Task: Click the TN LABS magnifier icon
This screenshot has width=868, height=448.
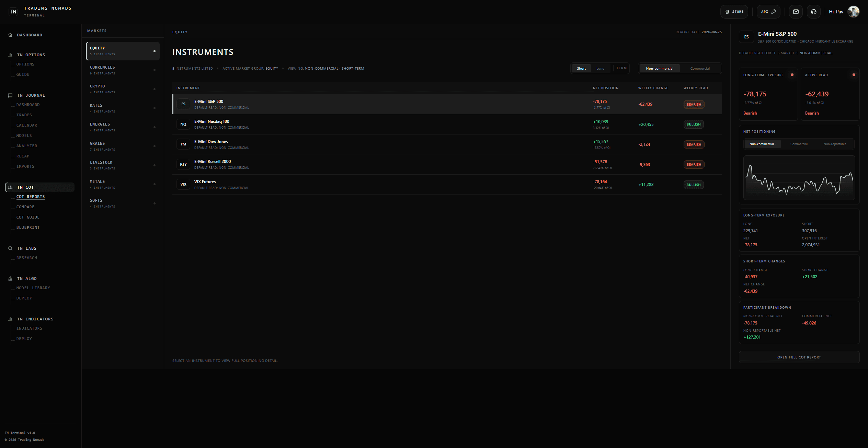Action: click(x=10, y=248)
